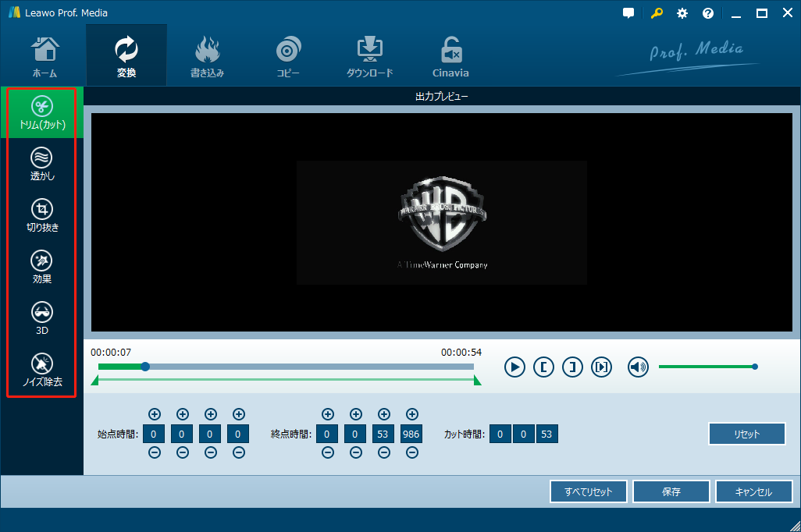Set end point with right bracket button
The width and height of the screenshot is (801, 532).
coord(573,367)
